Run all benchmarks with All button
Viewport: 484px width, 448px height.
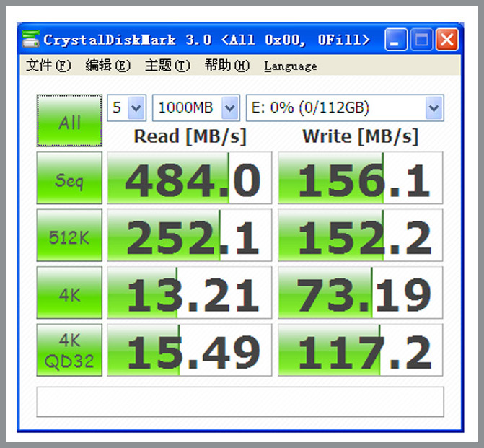pos(69,120)
